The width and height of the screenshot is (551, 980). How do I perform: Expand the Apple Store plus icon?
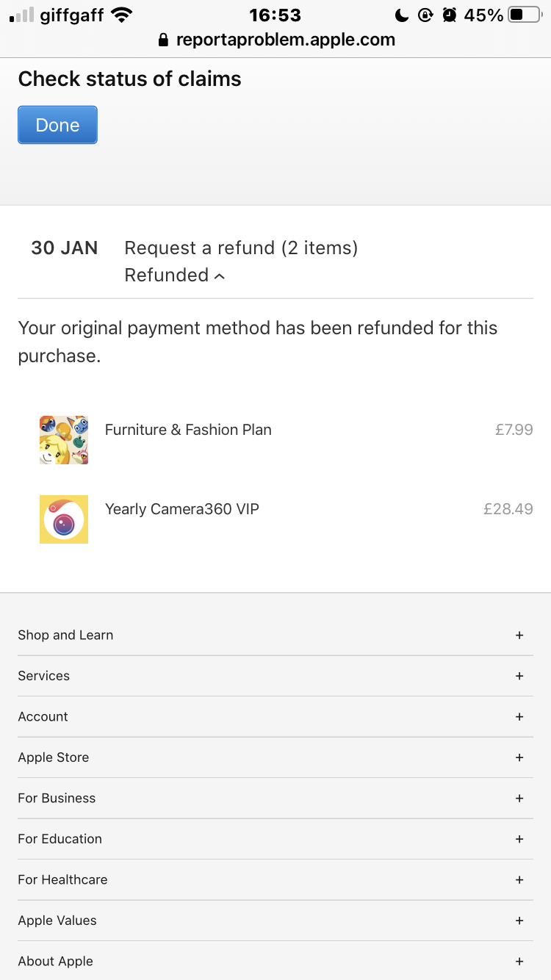[x=519, y=757]
